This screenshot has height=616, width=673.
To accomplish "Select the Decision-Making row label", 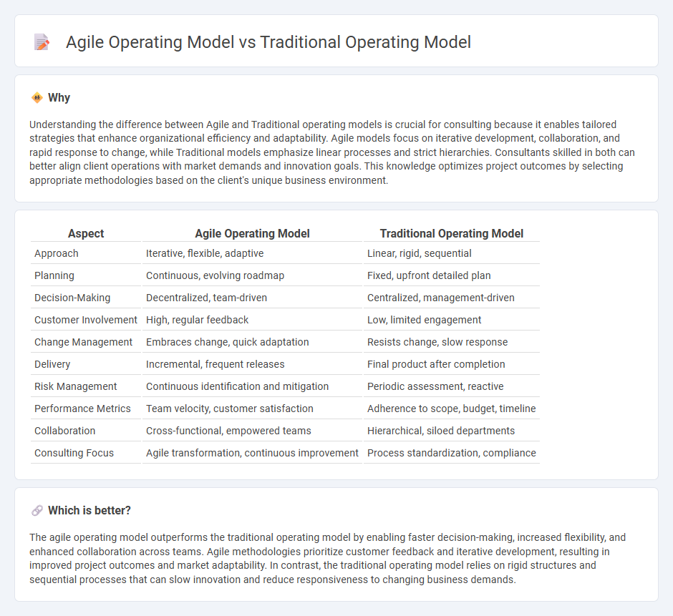I will (x=72, y=298).
